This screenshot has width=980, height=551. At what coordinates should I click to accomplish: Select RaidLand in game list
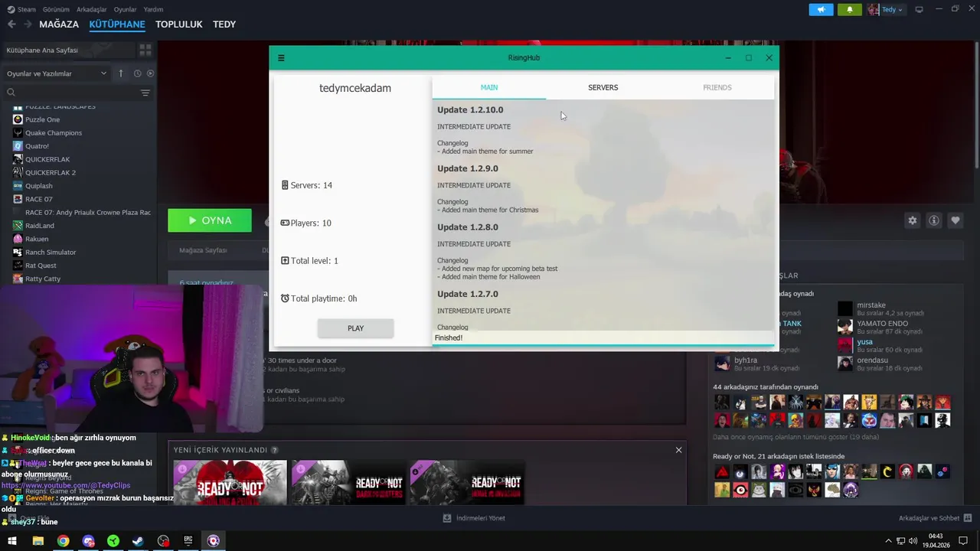40,226
